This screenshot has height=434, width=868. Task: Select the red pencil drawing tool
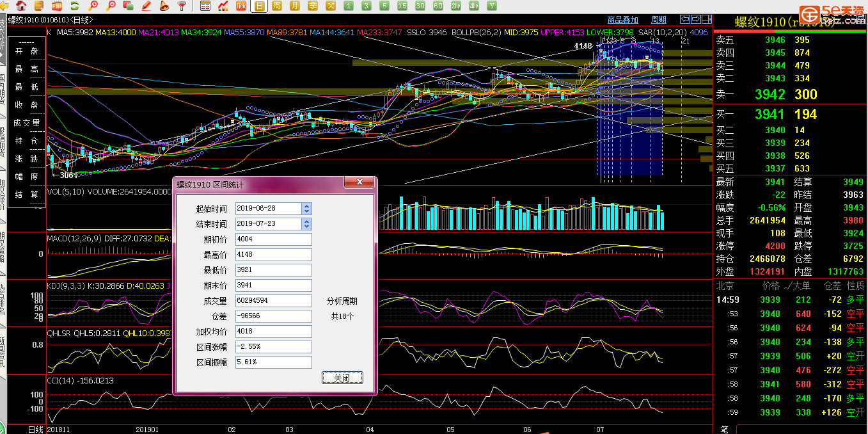coord(146,6)
